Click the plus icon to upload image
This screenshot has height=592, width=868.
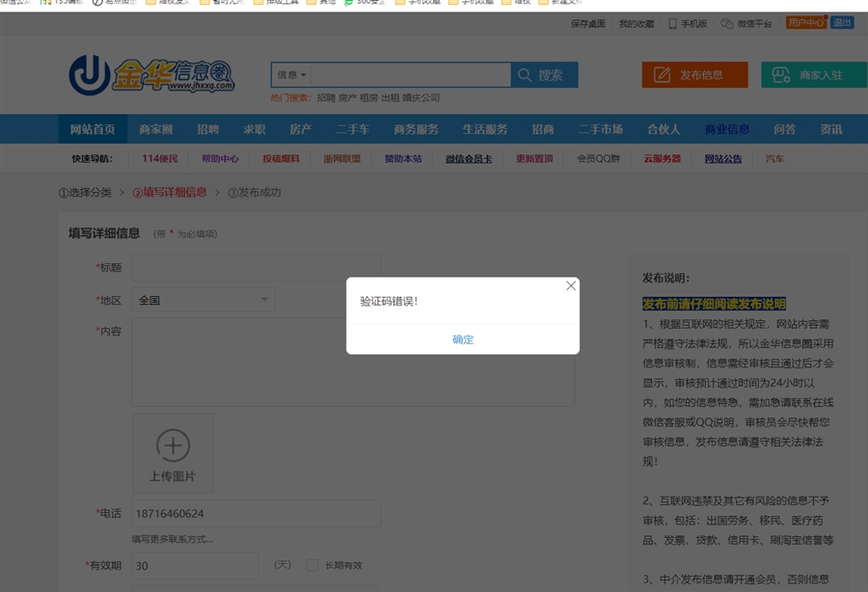coord(173,445)
